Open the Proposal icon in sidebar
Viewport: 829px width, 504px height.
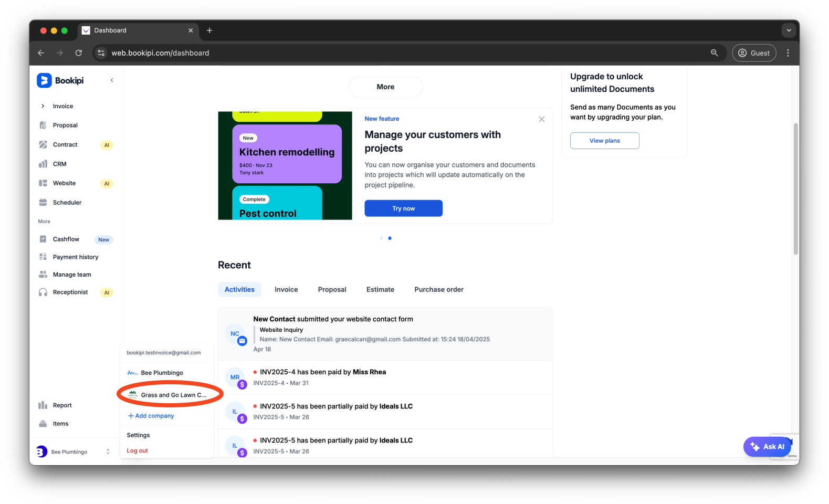pos(43,125)
